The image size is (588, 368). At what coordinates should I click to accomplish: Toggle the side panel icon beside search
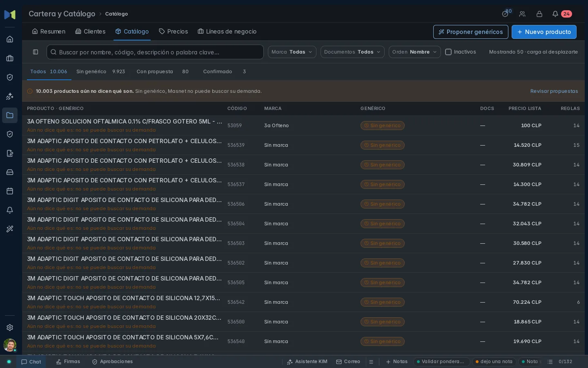[36, 52]
